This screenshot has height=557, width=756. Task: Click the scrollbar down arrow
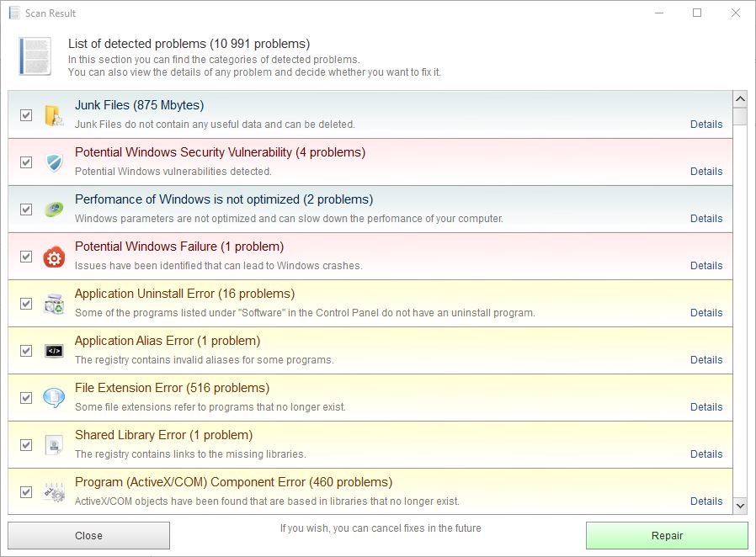pos(740,506)
